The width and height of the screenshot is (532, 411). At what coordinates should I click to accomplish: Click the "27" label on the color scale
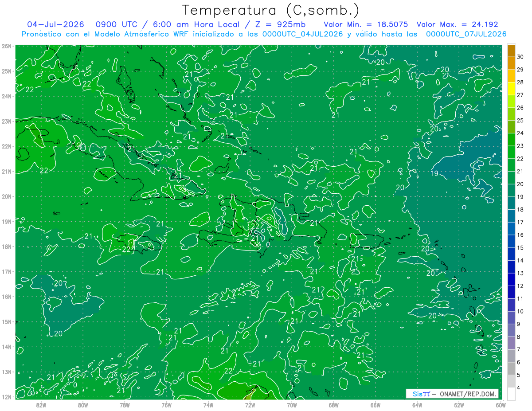(521, 95)
